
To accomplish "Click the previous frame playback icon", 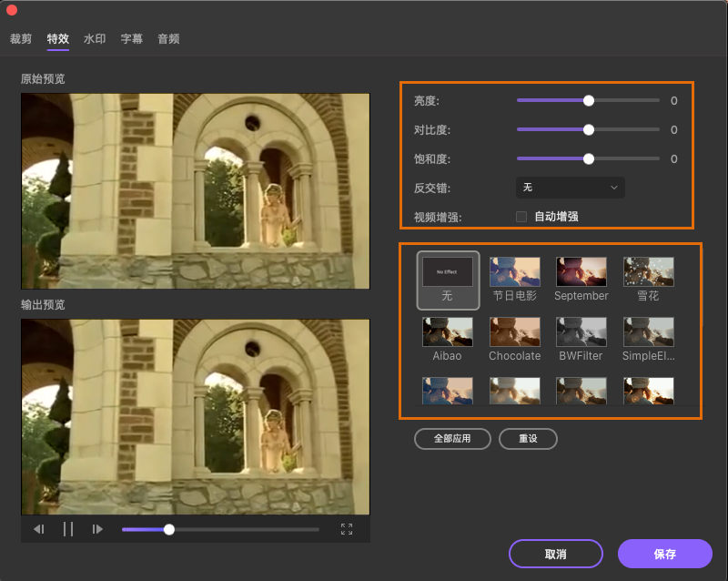I will tap(39, 529).
